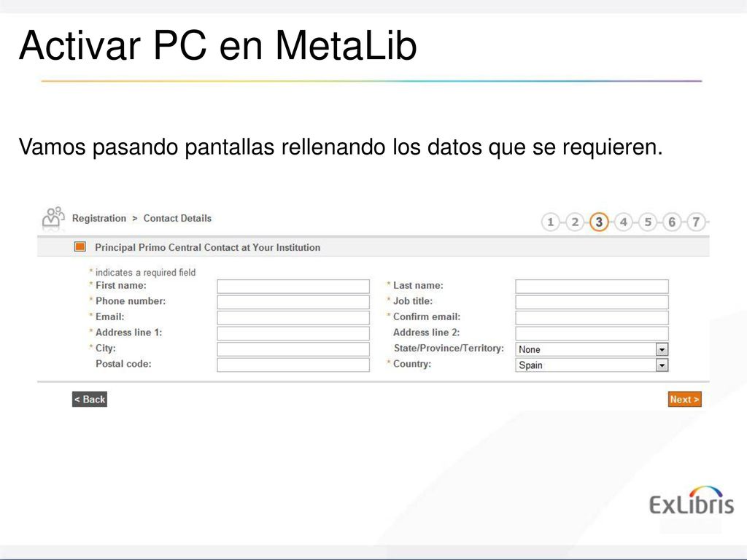Click the Country dropdown arrow

(662, 365)
